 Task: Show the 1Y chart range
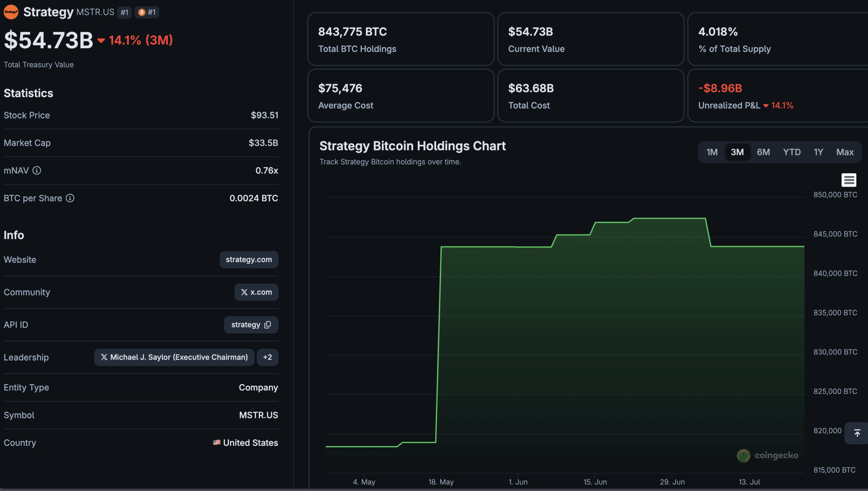[x=818, y=152]
